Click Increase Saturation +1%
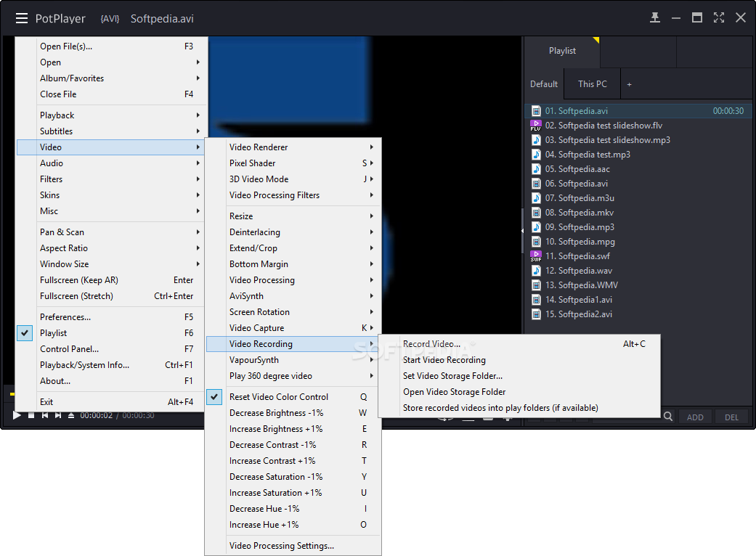The image size is (756, 556). [293, 492]
